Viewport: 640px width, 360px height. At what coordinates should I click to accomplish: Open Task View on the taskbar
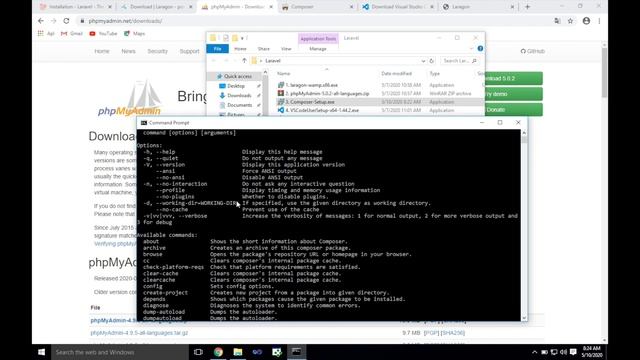pos(198,352)
